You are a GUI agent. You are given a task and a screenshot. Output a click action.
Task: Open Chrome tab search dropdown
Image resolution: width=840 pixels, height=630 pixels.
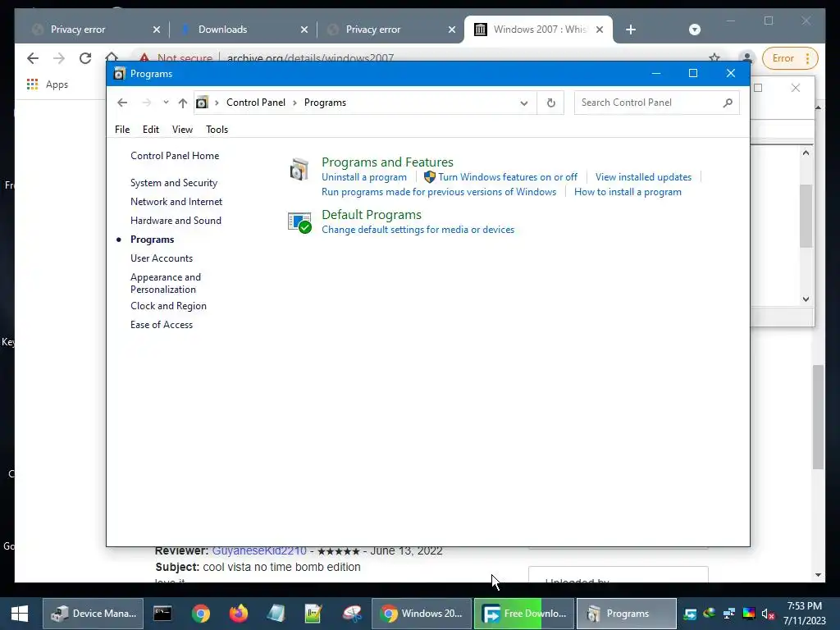[x=694, y=30]
